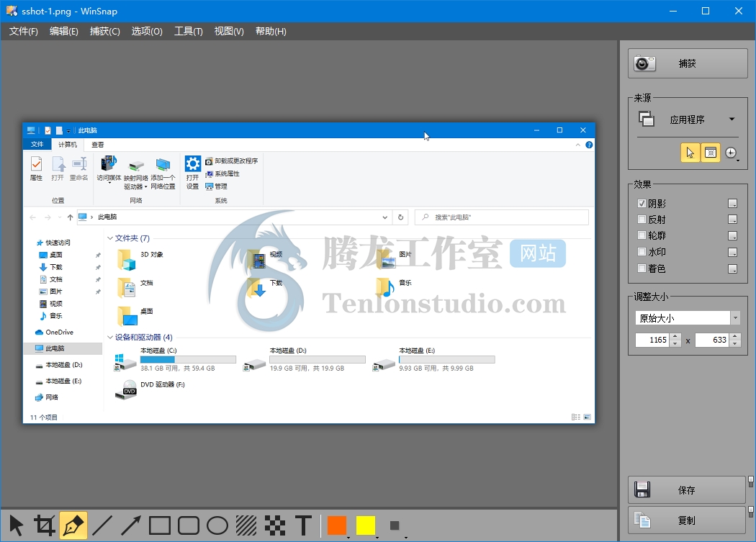Select the straight Line tool

click(x=102, y=525)
